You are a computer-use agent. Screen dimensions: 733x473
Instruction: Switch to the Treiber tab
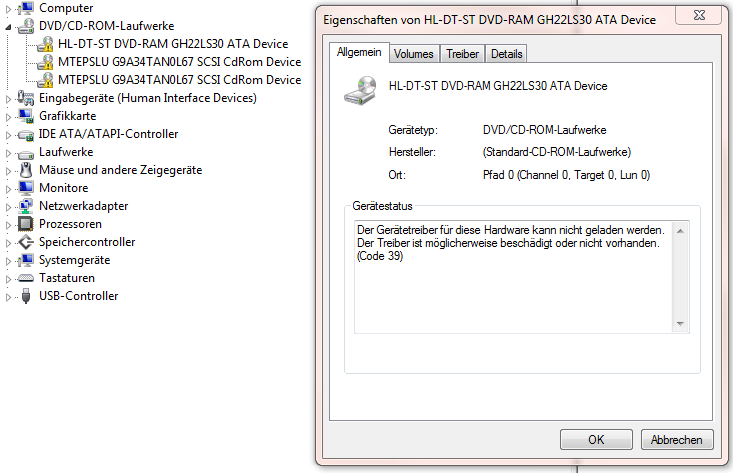pos(462,54)
